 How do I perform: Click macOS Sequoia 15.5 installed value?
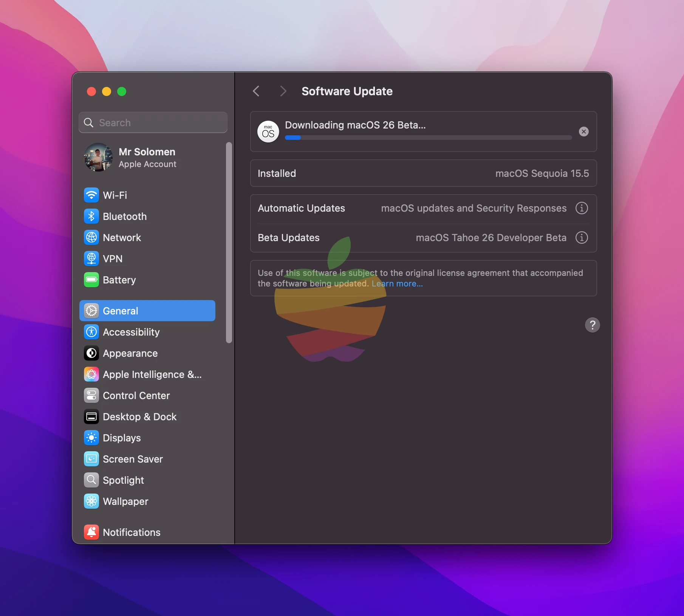click(x=542, y=173)
